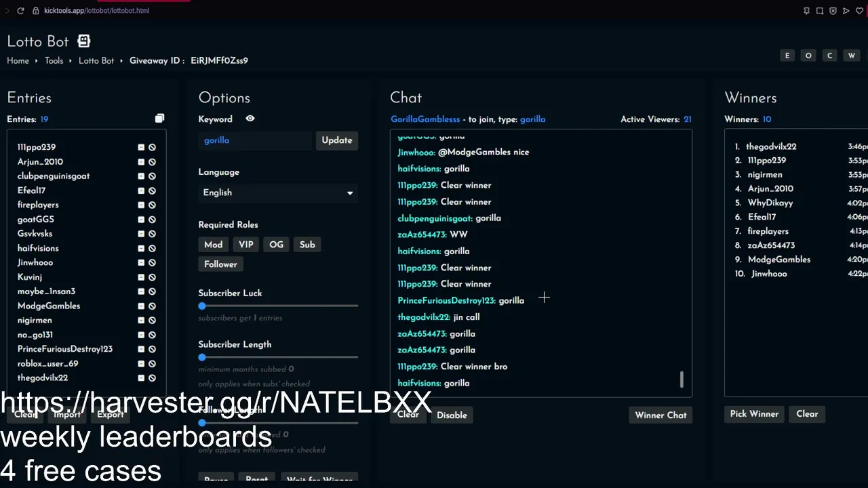
Task: Click the browser ad-blocker shield icon
Action: [x=833, y=11]
